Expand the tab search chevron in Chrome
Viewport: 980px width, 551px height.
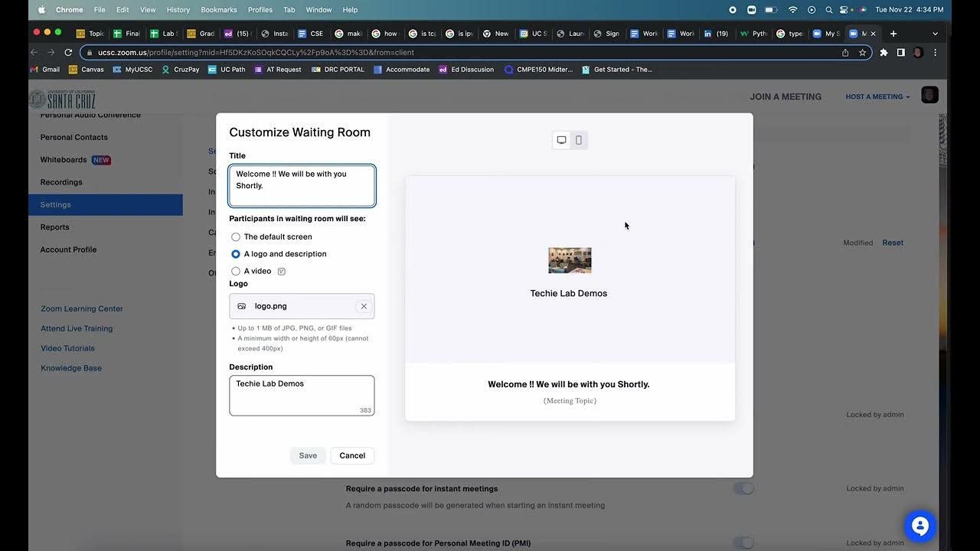coord(935,34)
